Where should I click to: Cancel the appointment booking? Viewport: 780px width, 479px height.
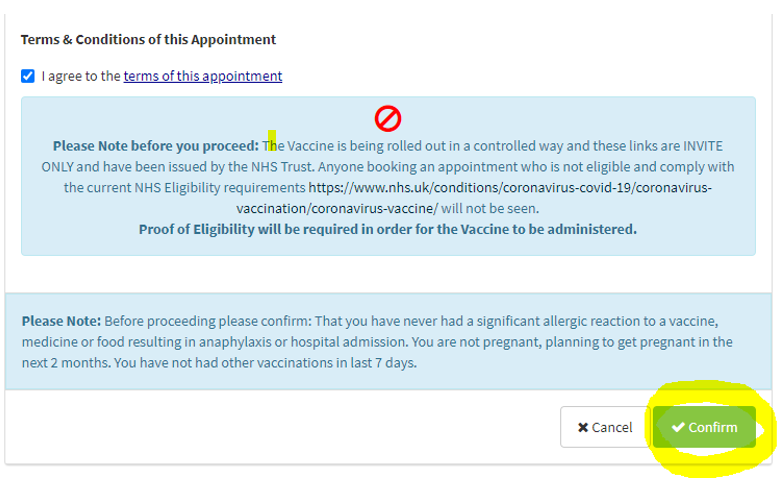click(605, 427)
